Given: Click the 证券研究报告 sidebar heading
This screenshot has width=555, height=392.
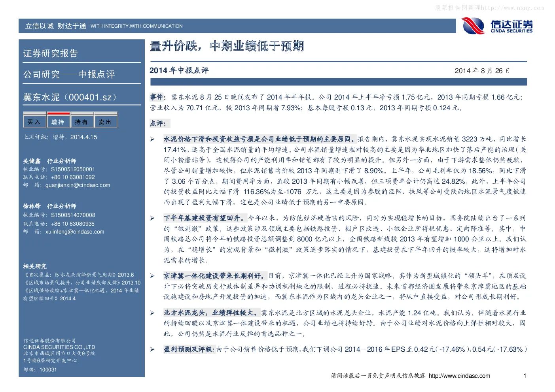Looking at the screenshot, I should pos(51,53).
